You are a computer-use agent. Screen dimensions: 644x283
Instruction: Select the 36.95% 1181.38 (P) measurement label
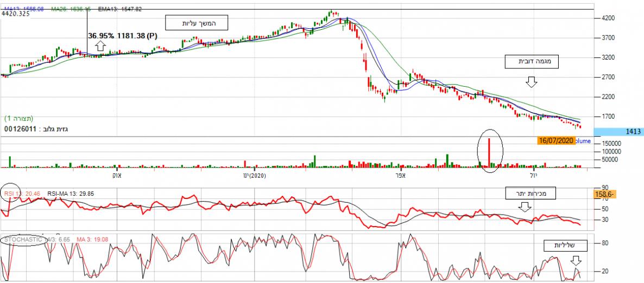tap(123, 36)
